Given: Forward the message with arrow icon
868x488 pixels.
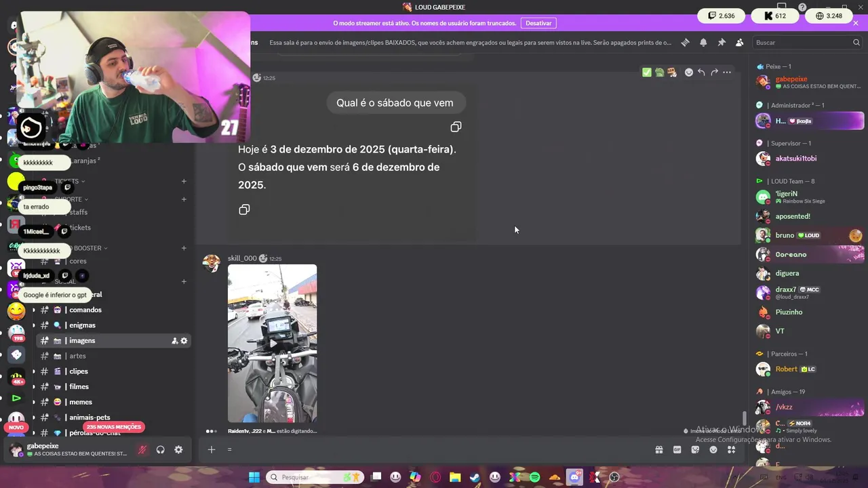Looking at the screenshot, I should pos(714,73).
